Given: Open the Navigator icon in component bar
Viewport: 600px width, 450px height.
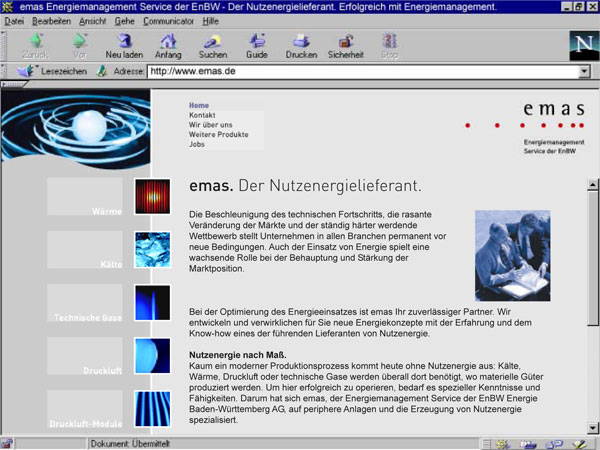Looking at the screenshot, I should point(502,444).
